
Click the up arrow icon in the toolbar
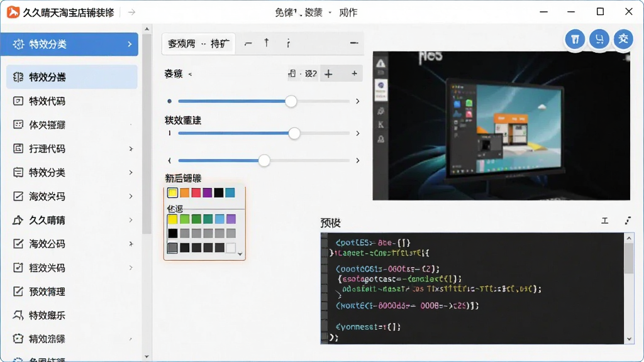[x=267, y=43]
